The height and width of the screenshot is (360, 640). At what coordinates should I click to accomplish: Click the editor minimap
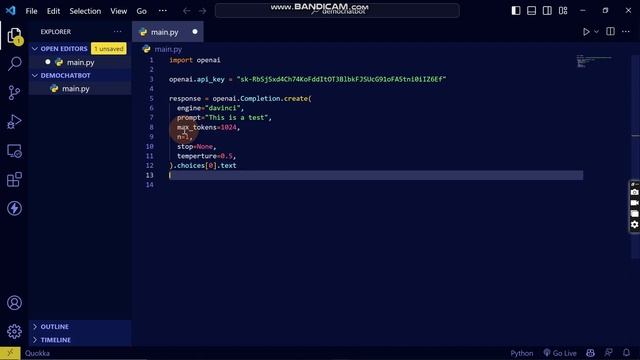pyautogui.click(x=594, y=61)
